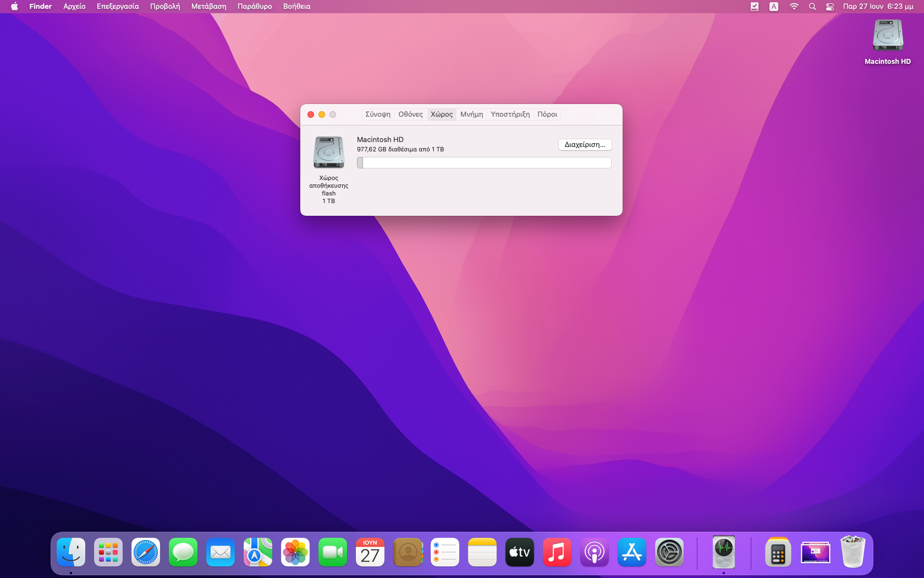924x578 pixels.
Task: Open the Προβολή menu
Action: click(x=165, y=7)
